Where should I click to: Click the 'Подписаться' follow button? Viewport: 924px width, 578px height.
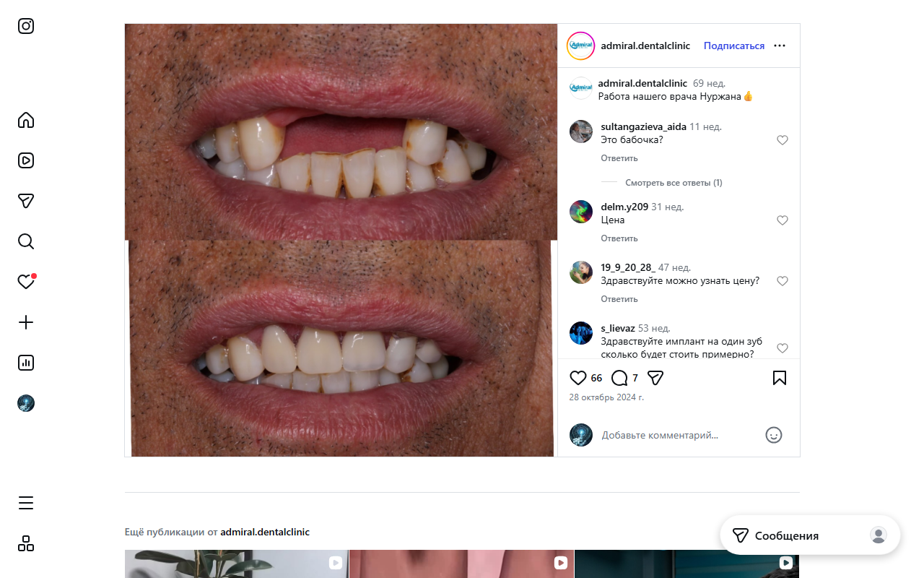tap(734, 46)
